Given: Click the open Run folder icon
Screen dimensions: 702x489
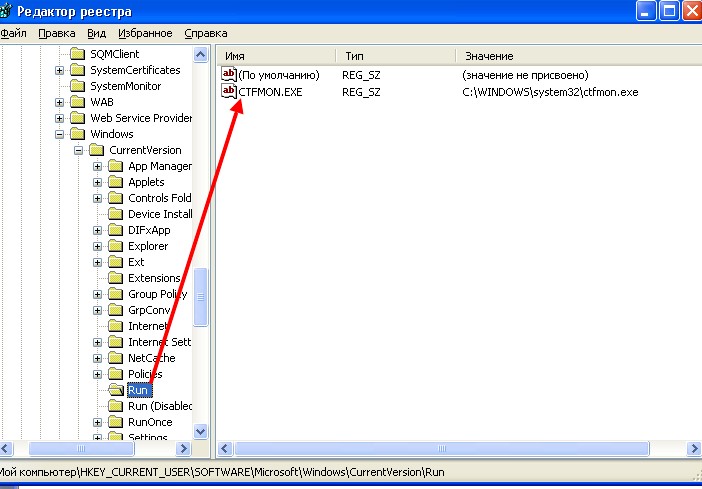Looking at the screenshot, I should tap(116, 390).
